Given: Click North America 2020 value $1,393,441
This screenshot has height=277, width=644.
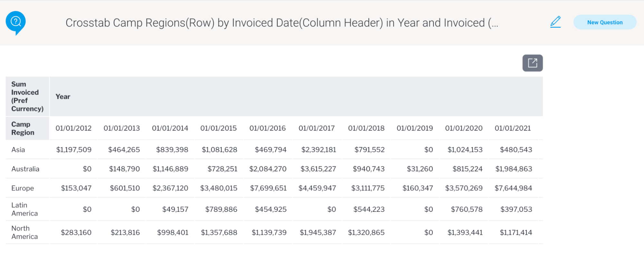Looking at the screenshot, I should [465, 232].
